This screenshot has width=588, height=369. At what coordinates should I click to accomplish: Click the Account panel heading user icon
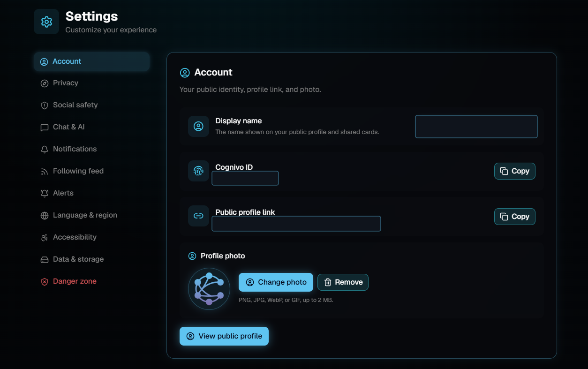(185, 73)
